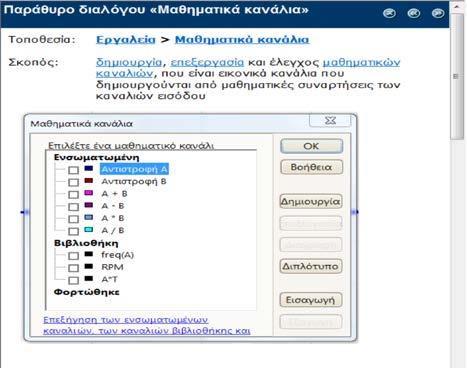Select the A / B row label
This screenshot has height=368, width=467.
tap(113, 231)
